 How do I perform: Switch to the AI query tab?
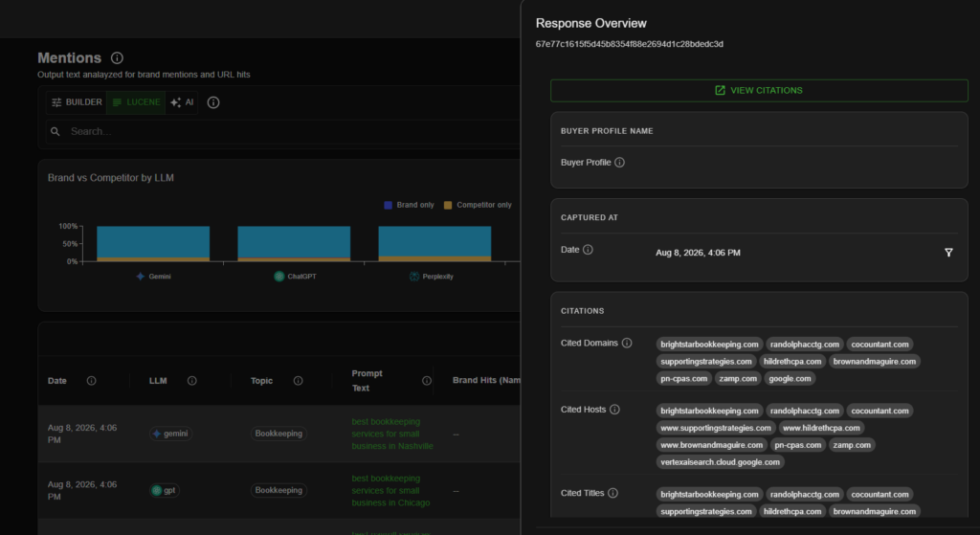point(182,102)
